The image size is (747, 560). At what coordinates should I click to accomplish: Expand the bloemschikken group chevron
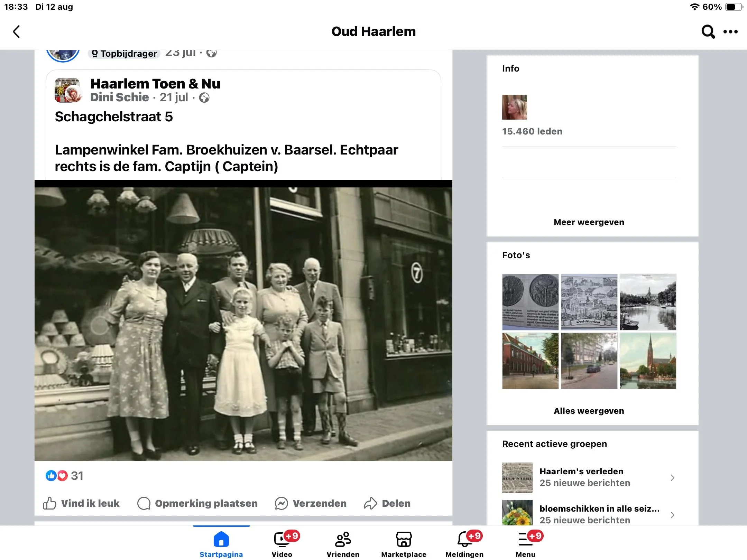(x=672, y=515)
